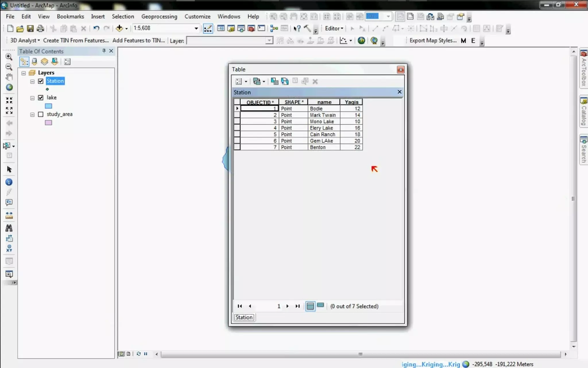The width and height of the screenshot is (588, 368).
Task: Select the Zoom Out tool
Action: [x=9, y=67]
